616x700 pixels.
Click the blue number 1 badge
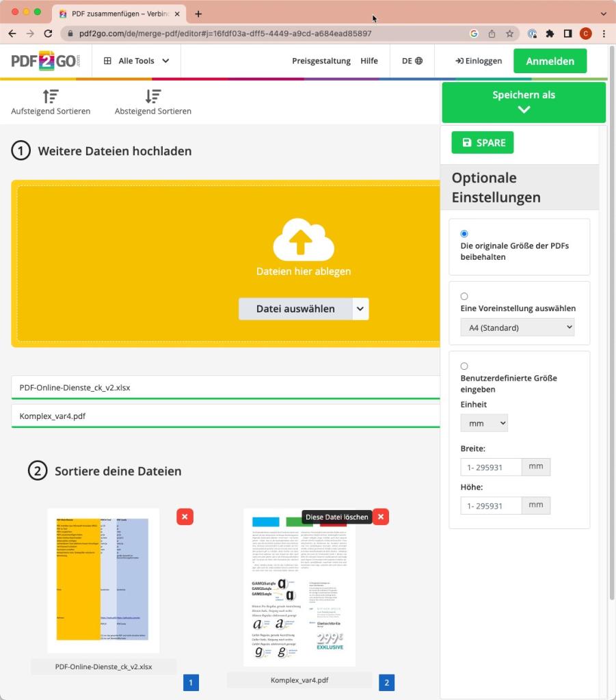pos(191,683)
